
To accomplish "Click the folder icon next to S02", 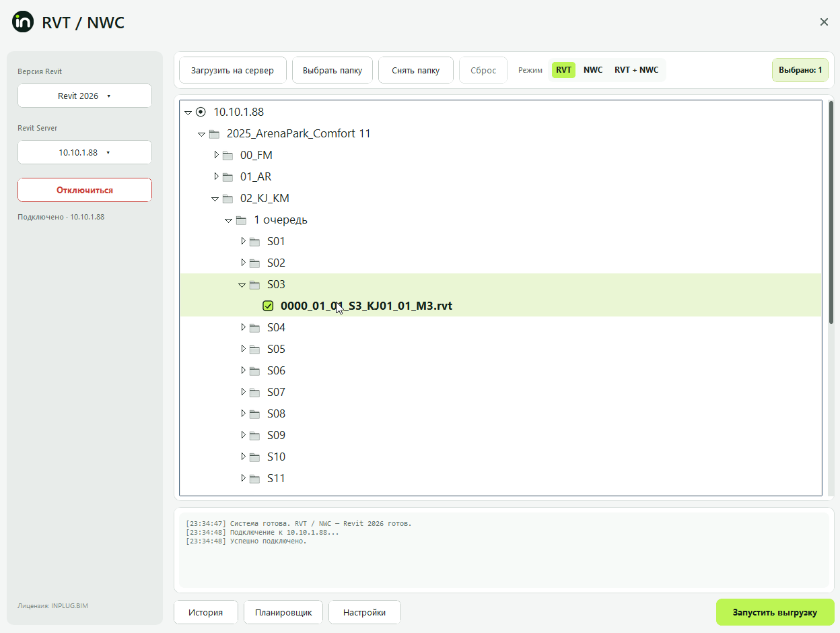I will tap(254, 263).
